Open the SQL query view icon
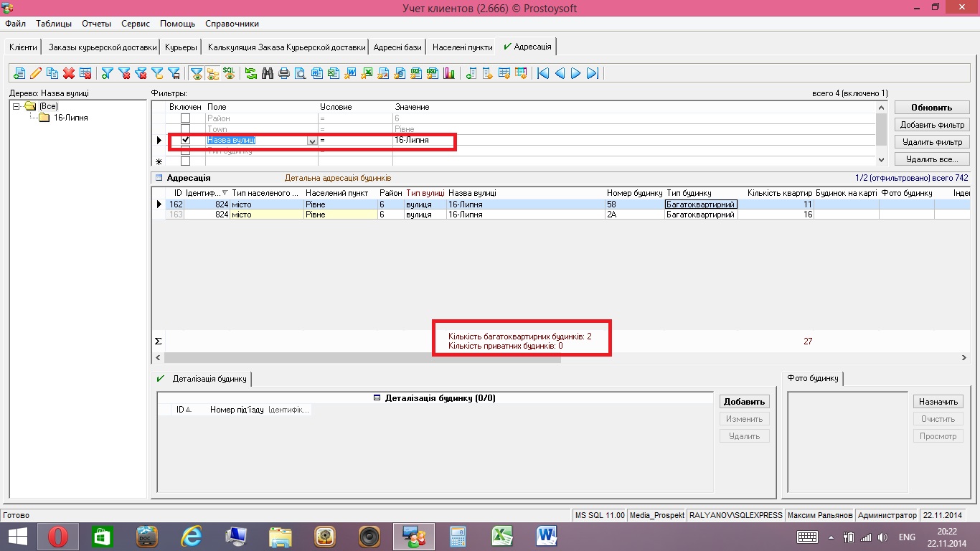This screenshot has height=551, width=980. (229, 73)
